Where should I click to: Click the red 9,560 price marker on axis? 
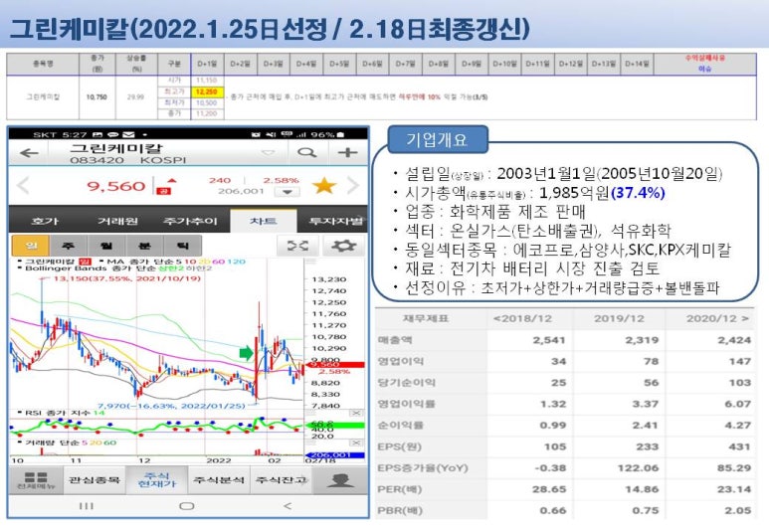click(x=334, y=365)
